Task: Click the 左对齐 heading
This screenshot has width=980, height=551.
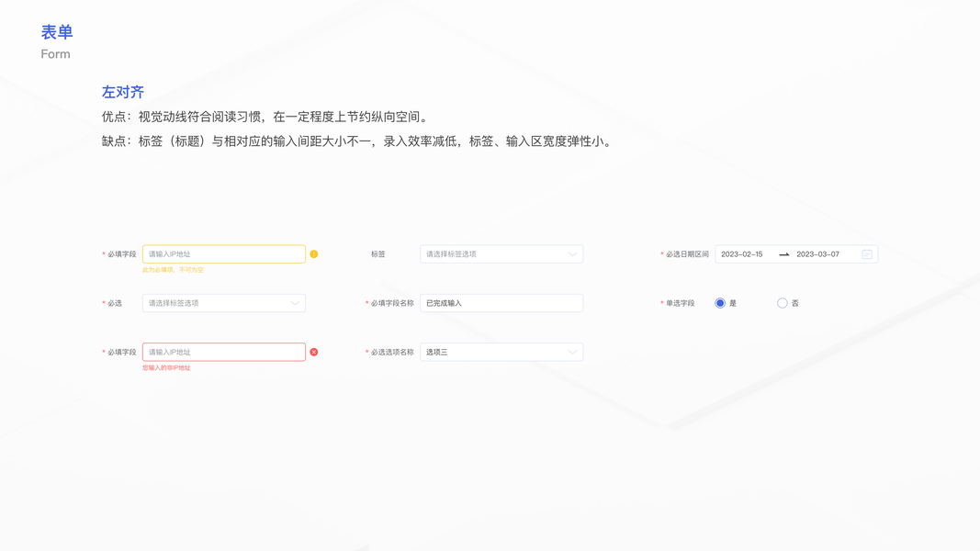Action: coord(122,93)
